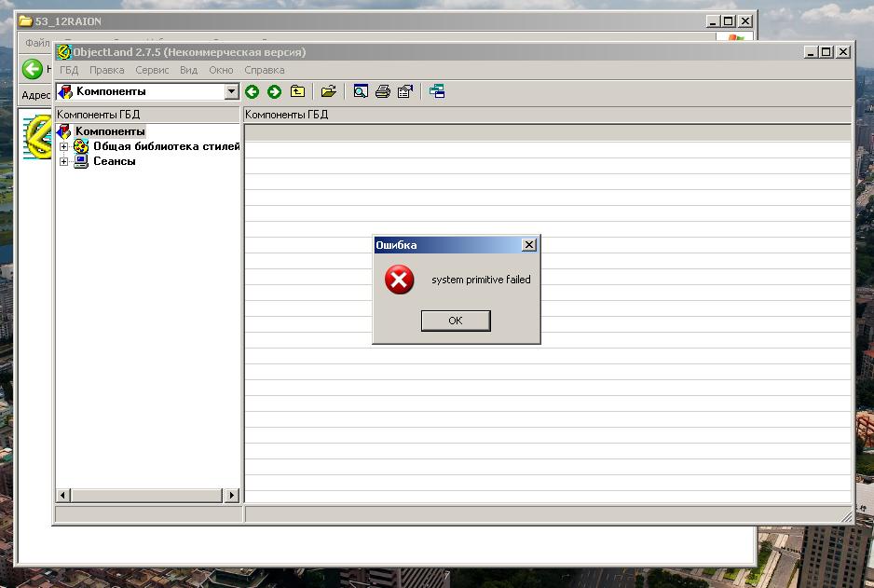Select the Сеансы tree item
Screen dimensions: 874x588
[114, 161]
